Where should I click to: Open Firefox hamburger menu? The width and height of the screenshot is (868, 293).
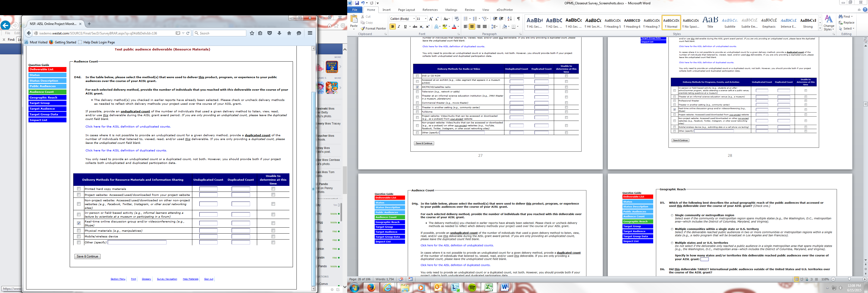click(x=310, y=33)
